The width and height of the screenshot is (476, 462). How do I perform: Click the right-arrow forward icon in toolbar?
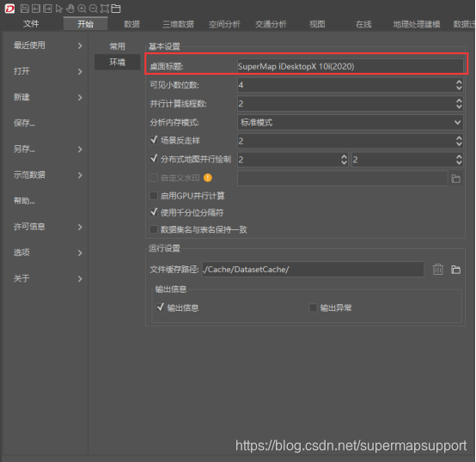[x=47, y=9]
